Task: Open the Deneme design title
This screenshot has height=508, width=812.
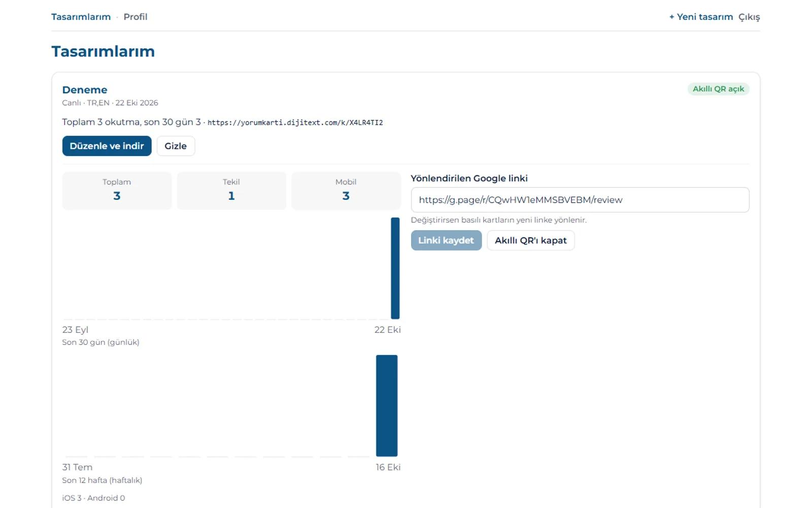Action: [85, 90]
